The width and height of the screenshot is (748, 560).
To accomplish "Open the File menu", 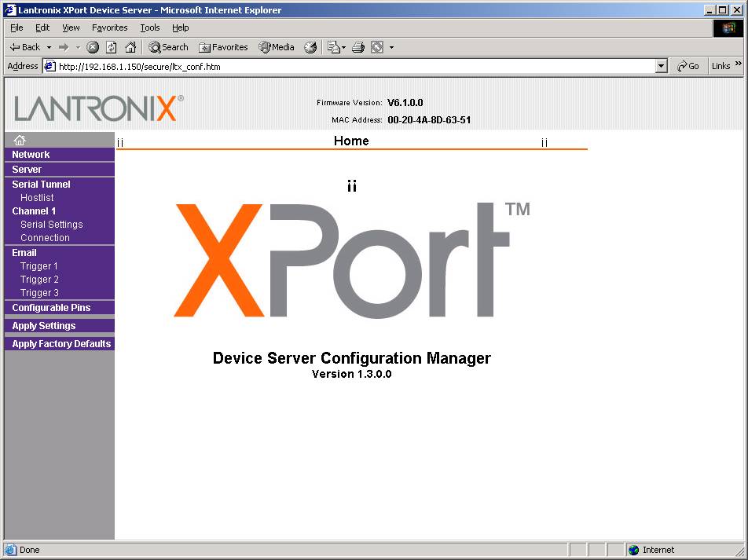I will point(16,27).
